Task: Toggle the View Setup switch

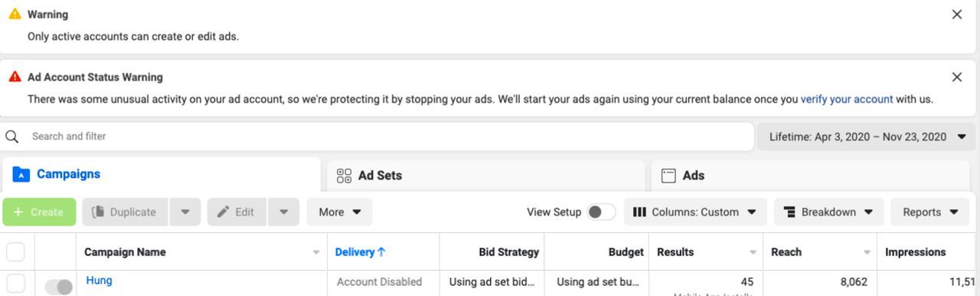Action: click(x=601, y=212)
